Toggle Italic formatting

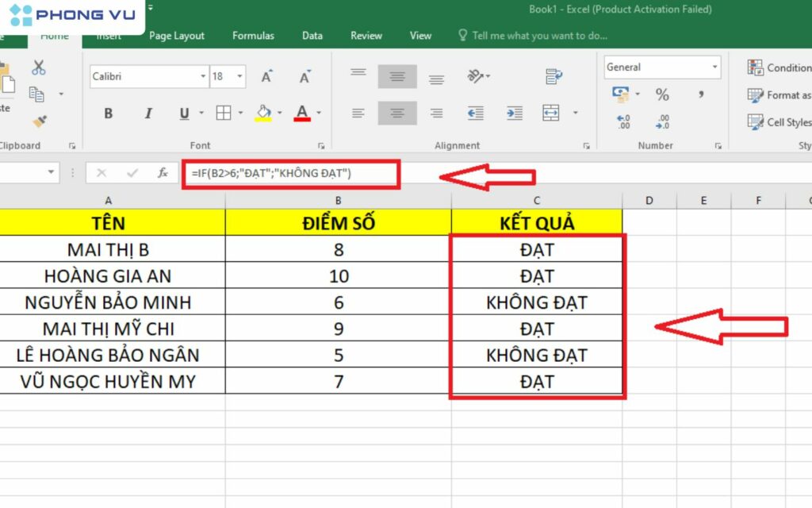click(147, 114)
